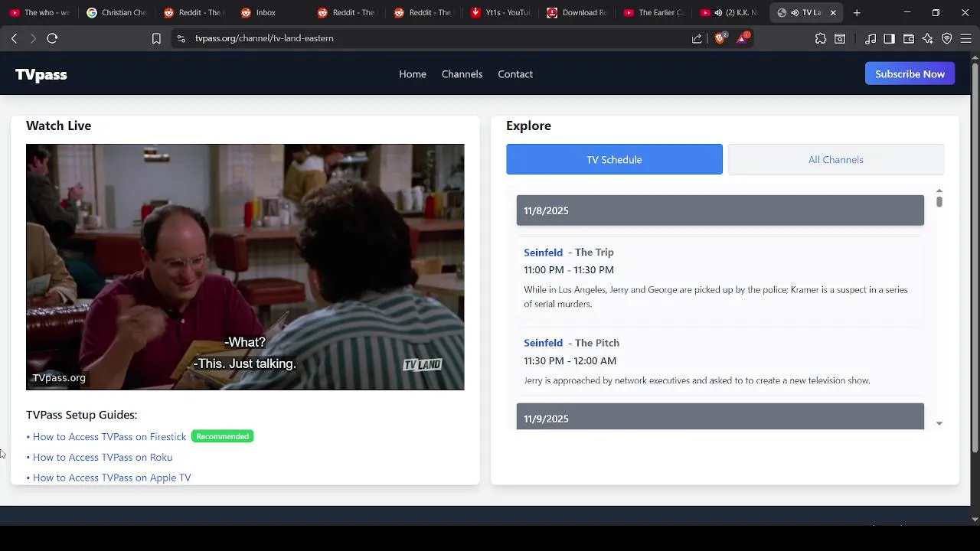The image size is (980, 551).
Task: Reload the page with the refresh icon
Action: pos(52,38)
